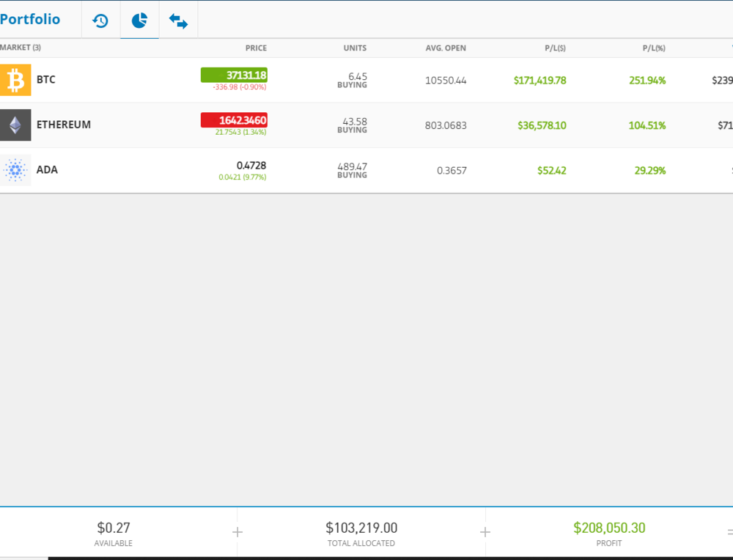
Task: Sort by the UNITS column header
Action: coord(355,48)
